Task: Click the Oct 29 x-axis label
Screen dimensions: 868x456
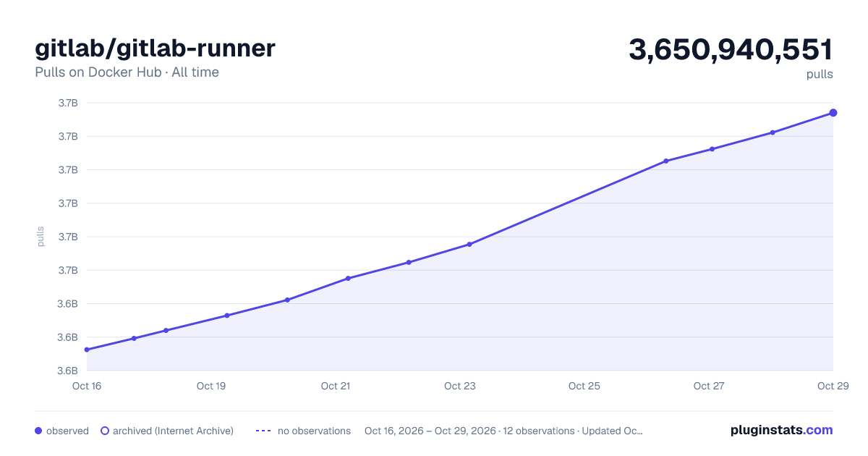Action: tap(833, 386)
